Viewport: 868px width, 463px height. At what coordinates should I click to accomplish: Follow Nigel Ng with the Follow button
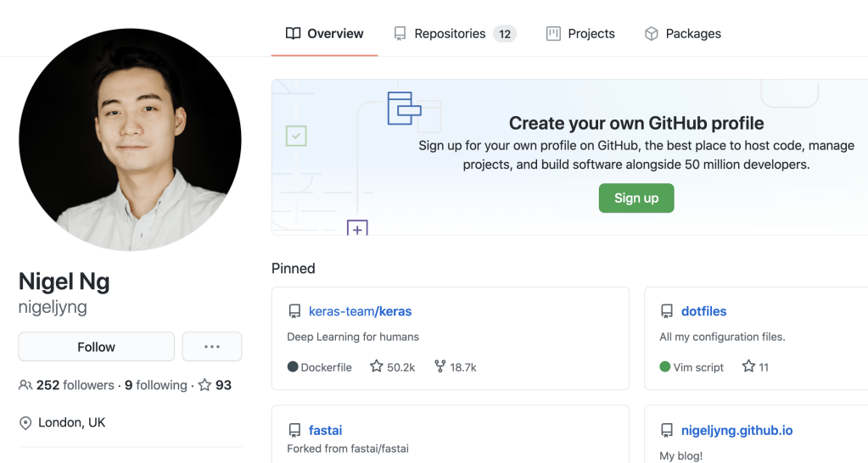tap(96, 347)
